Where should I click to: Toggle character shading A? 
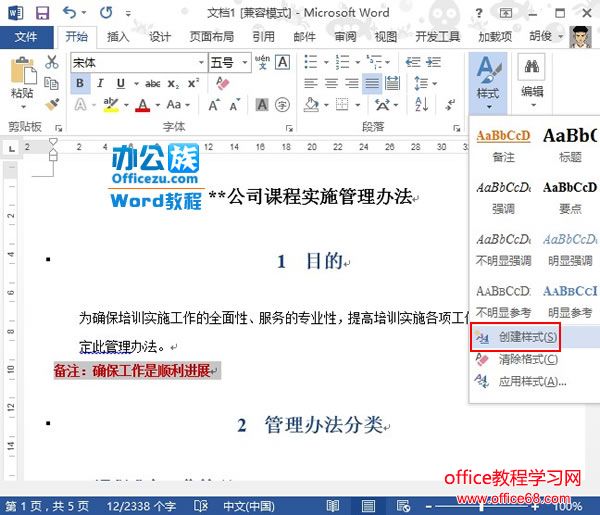click(x=262, y=104)
